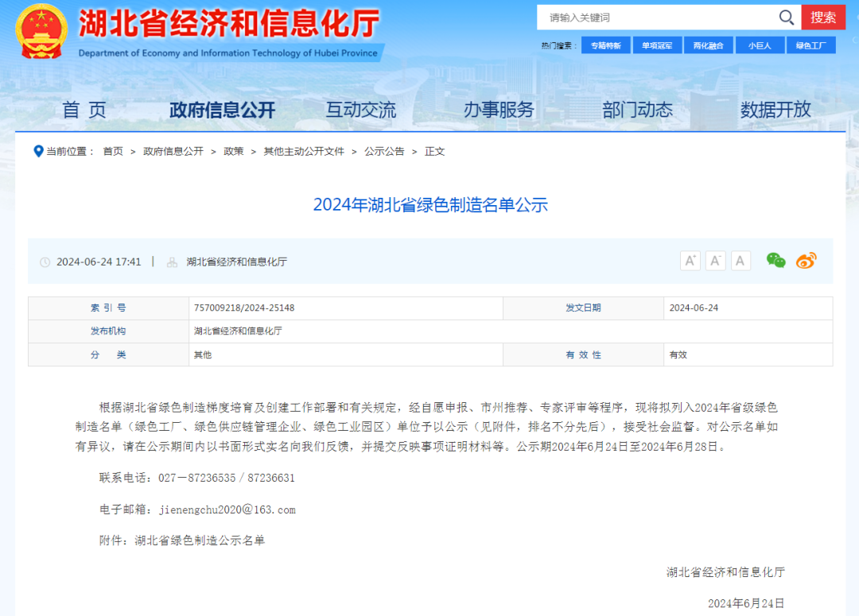The width and height of the screenshot is (859, 616).
Task: Share the article via the Weibo icon
Action: click(805, 260)
